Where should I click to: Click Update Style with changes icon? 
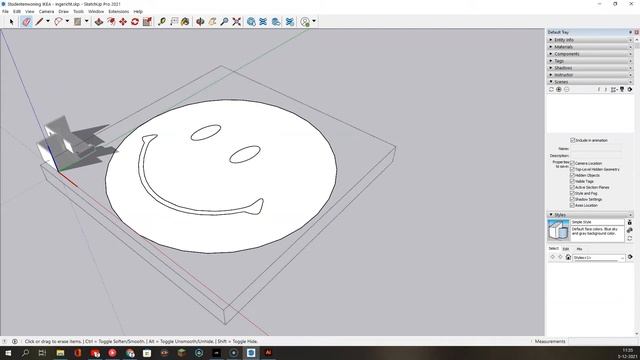(x=629, y=238)
